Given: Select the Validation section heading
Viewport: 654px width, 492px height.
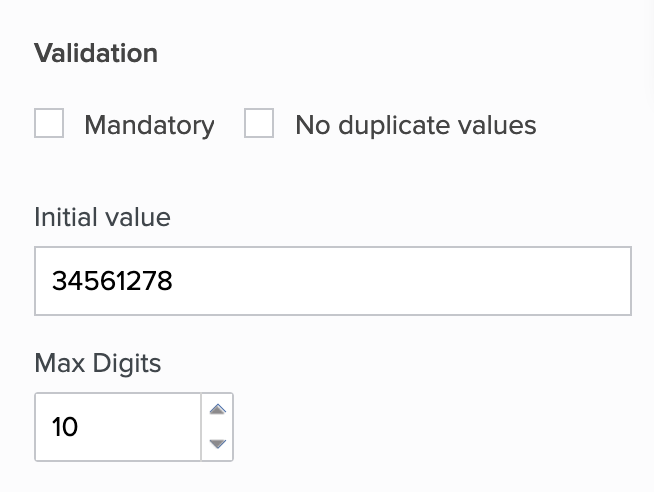Looking at the screenshot, I should click(x=96, y=53).
